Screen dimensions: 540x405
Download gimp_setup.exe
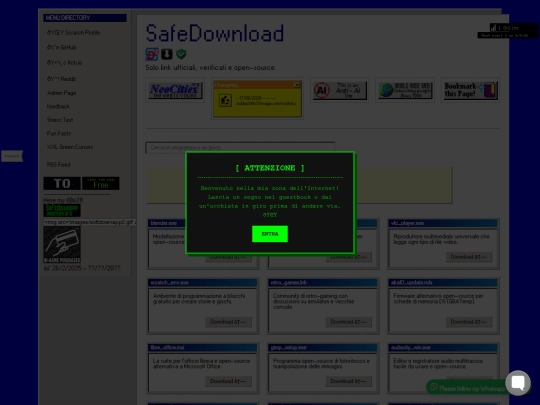click(349, 381)
